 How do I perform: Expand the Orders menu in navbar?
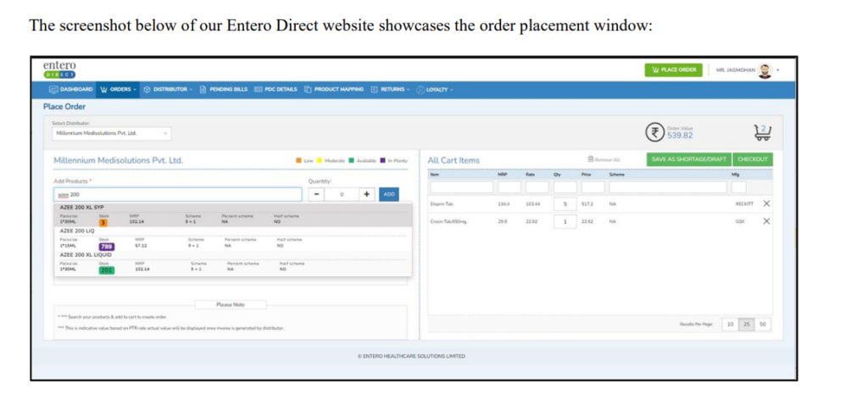click(x=118, y=89)
